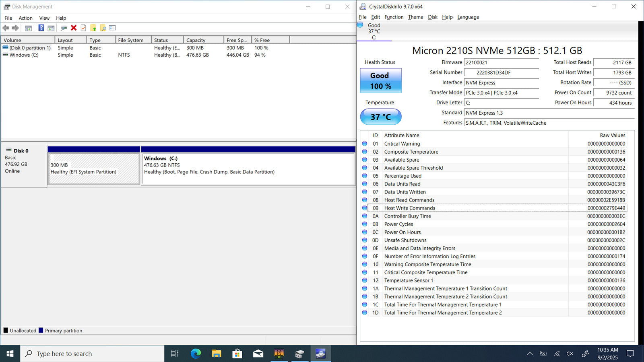
Task: Show hidden tray icons chevron
Action: (530, 354)
